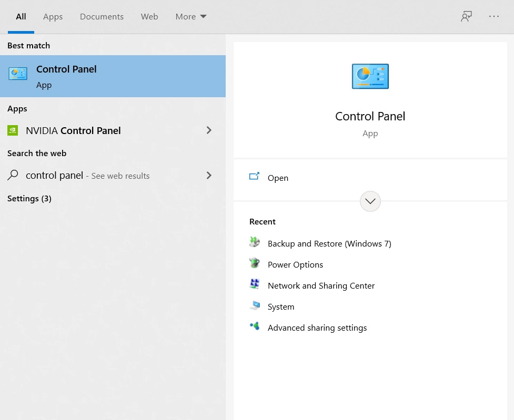Click the Advanced sharing settings icon

click(x=255, y=326)
